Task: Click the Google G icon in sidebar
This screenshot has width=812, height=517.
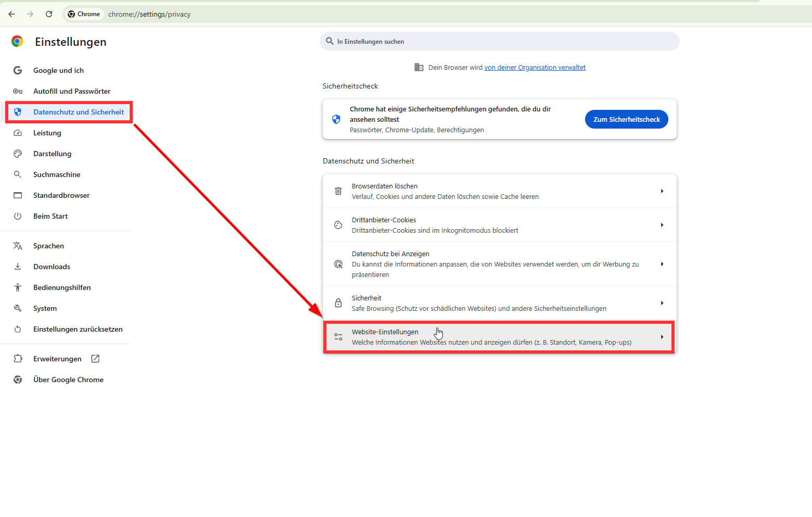Action: click(18, 70)
